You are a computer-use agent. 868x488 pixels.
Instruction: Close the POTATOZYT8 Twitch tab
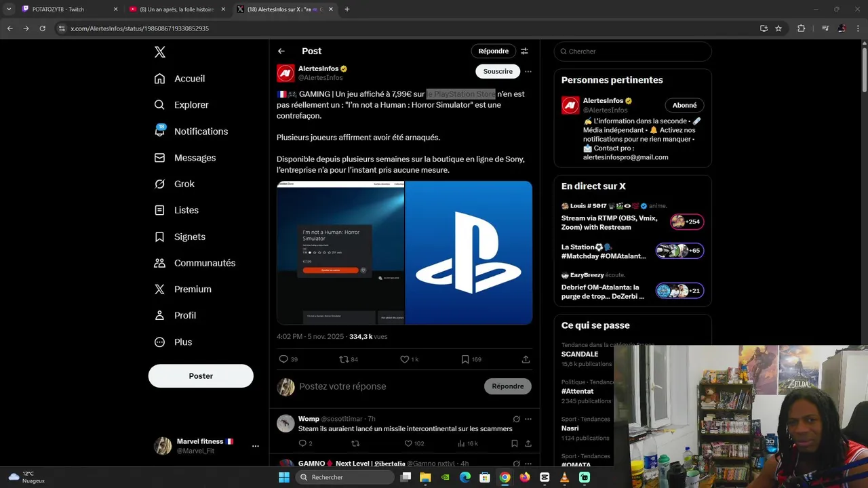coord(115,9)
